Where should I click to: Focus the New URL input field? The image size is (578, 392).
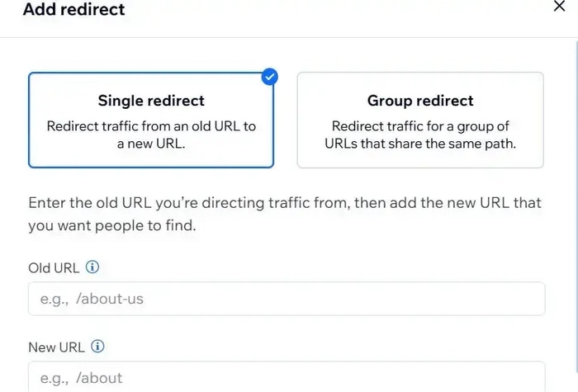pos(287,377)
